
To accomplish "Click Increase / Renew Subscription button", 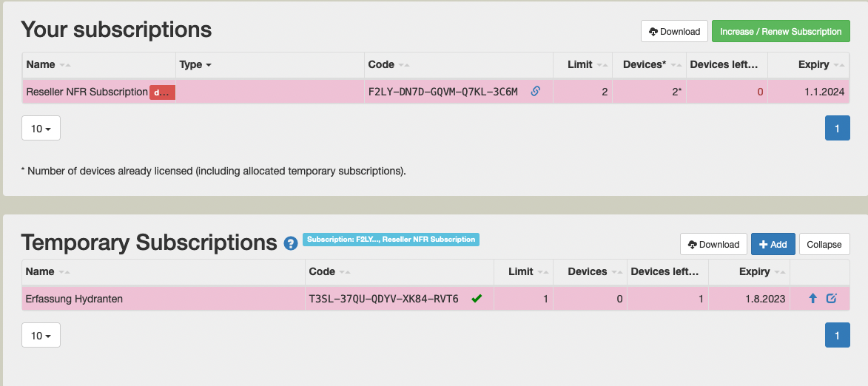I will [x=781, y=32].
